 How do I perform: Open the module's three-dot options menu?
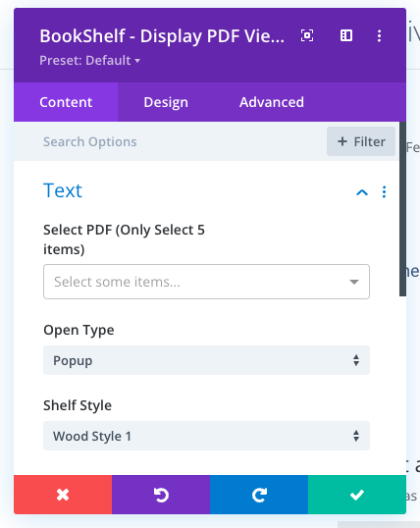pyautogui.click(x=379, y=35)
